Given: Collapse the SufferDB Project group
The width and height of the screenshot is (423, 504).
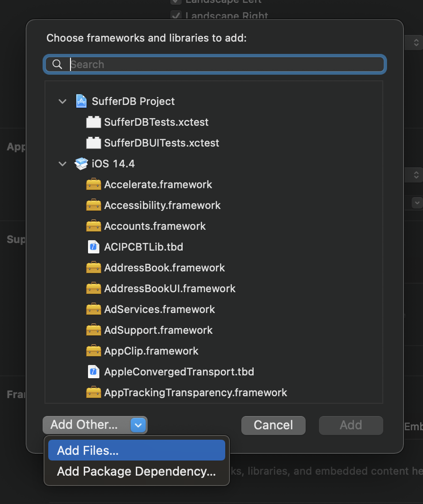Looking at the screenshot, I should [x=62, y=102].
